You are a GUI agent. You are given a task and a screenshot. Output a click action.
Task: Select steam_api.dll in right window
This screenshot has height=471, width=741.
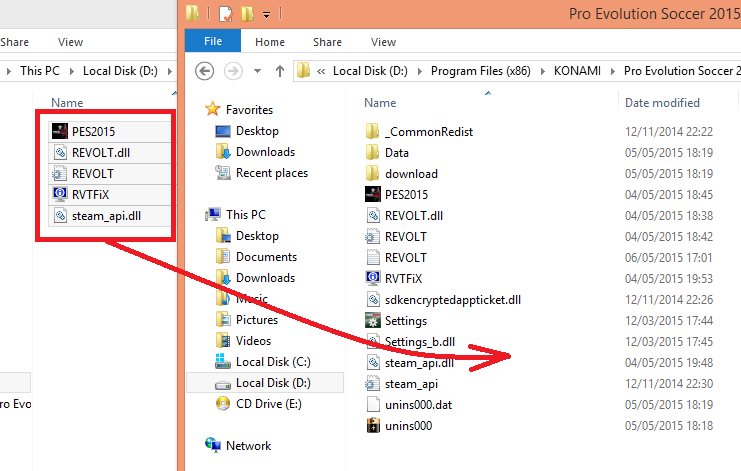point(409,363)
